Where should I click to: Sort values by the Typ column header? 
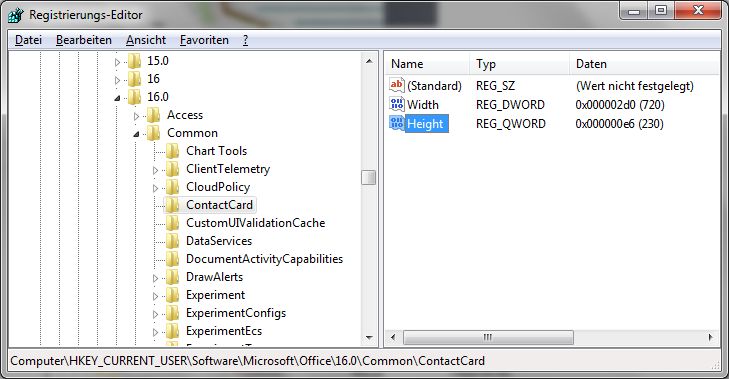click(x=519, y=64)
